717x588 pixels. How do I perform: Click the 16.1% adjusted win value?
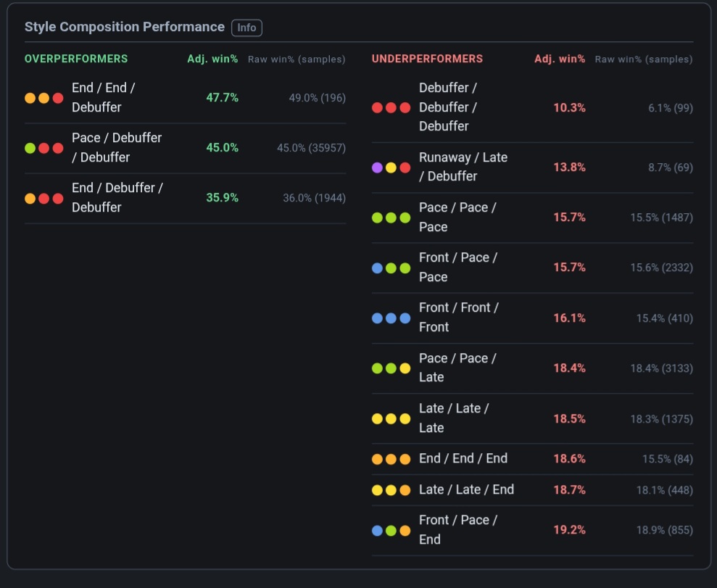(x=569, y=318)
